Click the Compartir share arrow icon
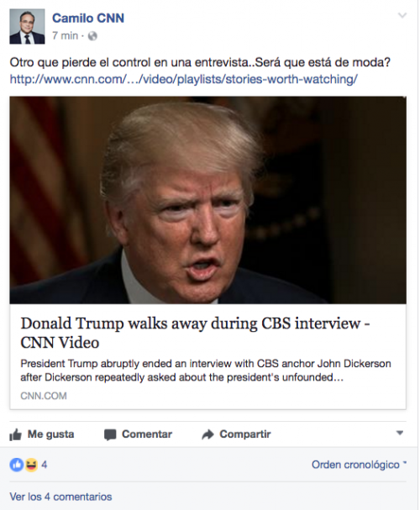 207,434
